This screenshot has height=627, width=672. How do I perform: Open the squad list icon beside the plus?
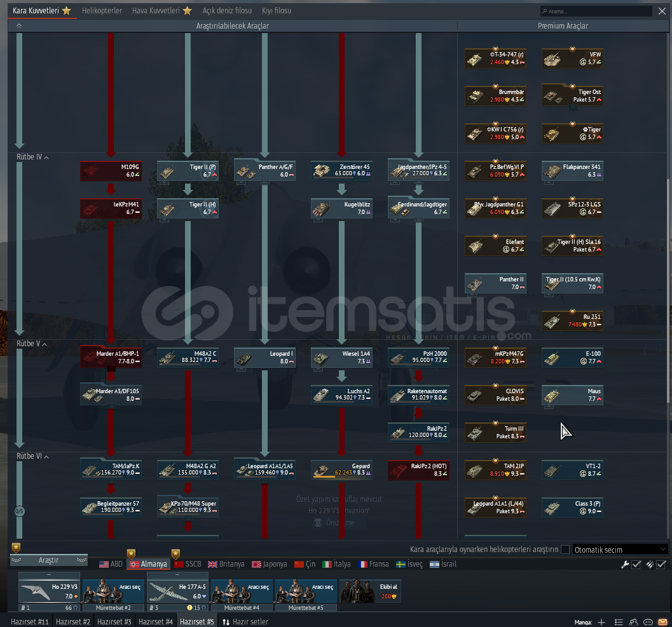pyautogui.click(x=619, y=622)
